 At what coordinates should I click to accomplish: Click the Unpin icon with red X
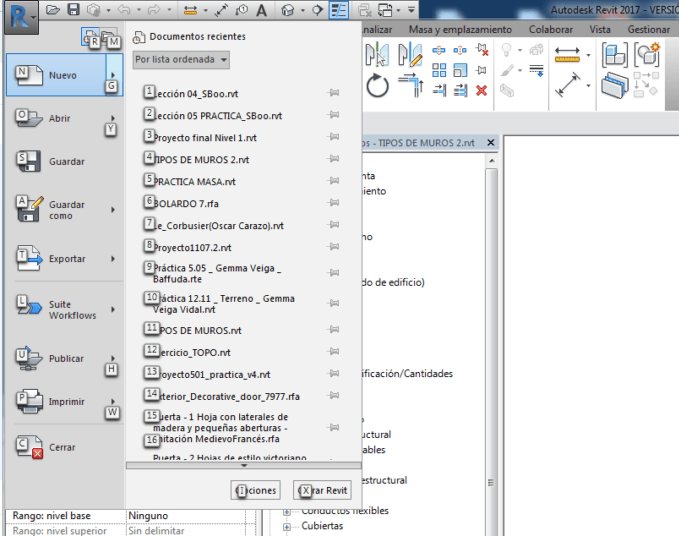[482, 49]
